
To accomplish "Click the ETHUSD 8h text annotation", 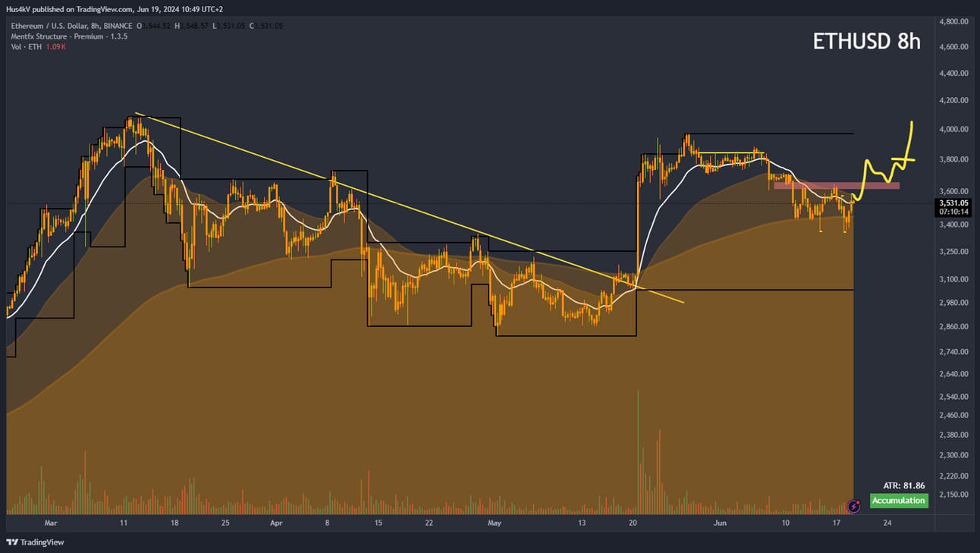I will click(x=866, y=41).
